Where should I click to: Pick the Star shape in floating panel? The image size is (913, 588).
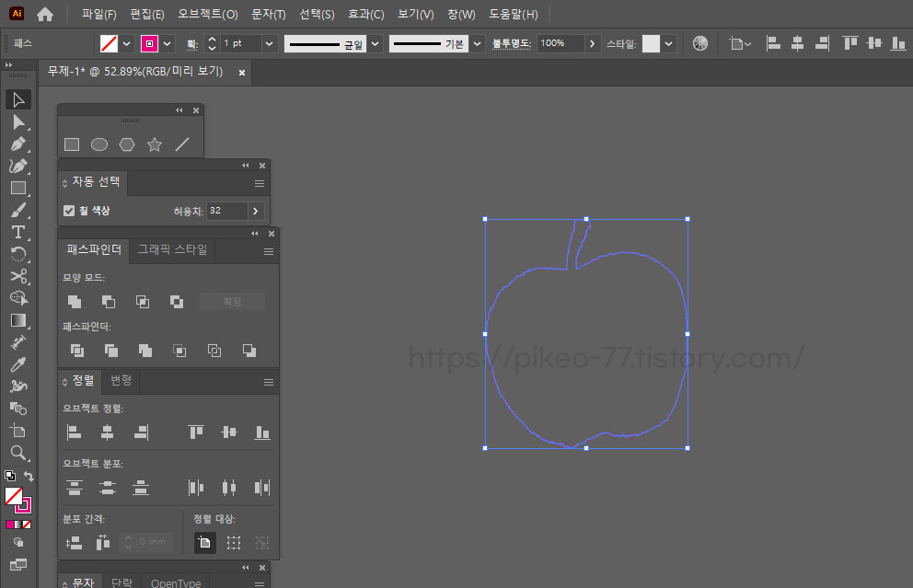[155, 144]
